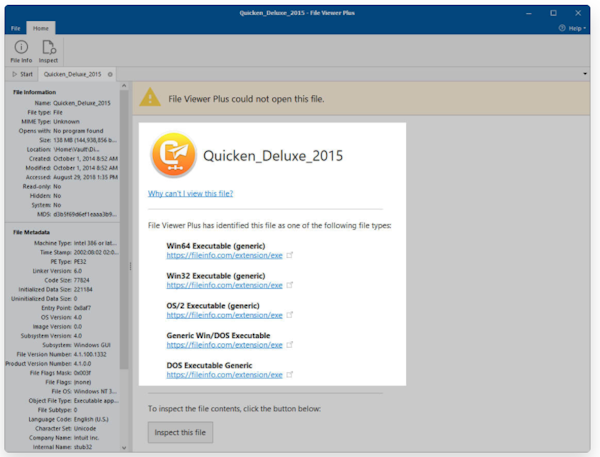Select Internal Name value stub32
Screen dimensions: 600x457
coord(83,447)
